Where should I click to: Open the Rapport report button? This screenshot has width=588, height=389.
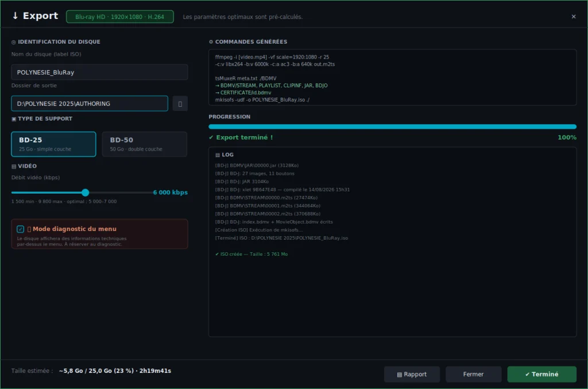[412, 375]
